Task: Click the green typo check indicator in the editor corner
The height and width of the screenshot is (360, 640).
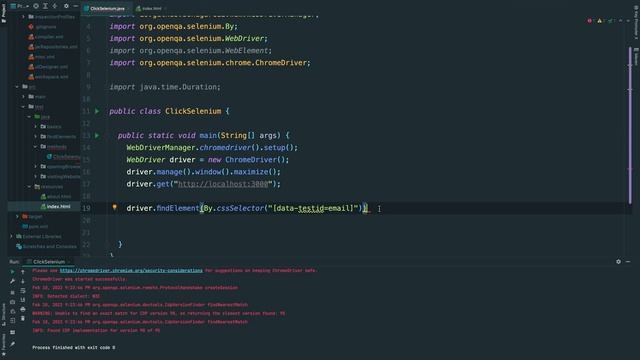Action: pos(610,20)
